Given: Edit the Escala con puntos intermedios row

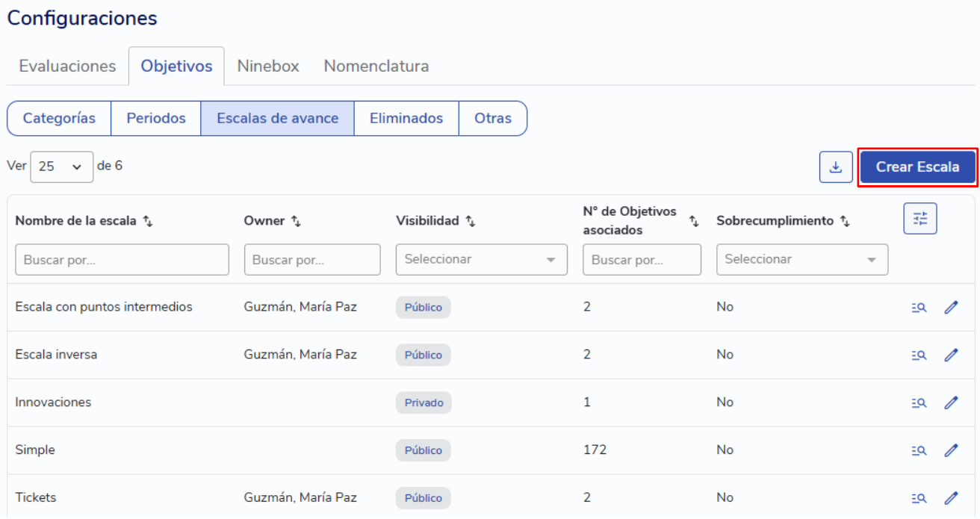Looking at the screenshot, I should [951, 307].
